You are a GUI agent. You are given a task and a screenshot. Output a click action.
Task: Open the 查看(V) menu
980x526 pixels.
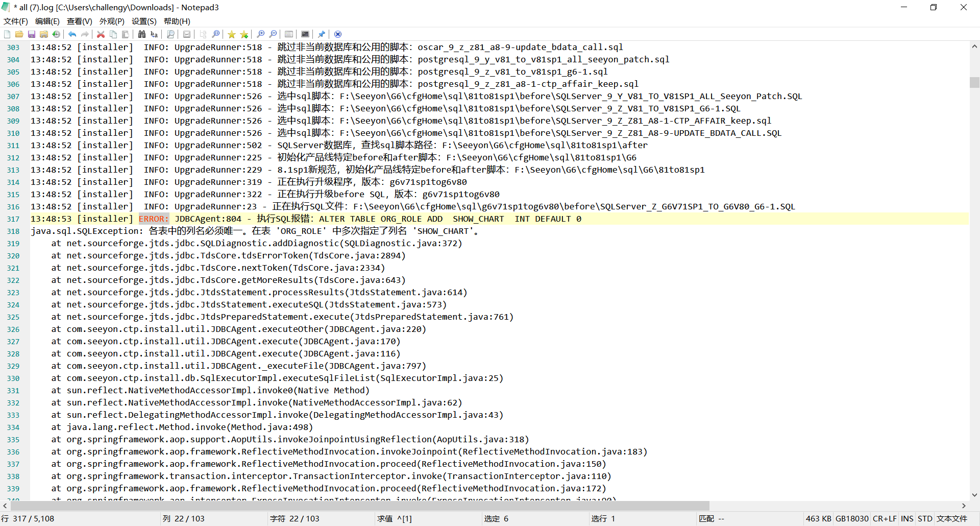80,21
